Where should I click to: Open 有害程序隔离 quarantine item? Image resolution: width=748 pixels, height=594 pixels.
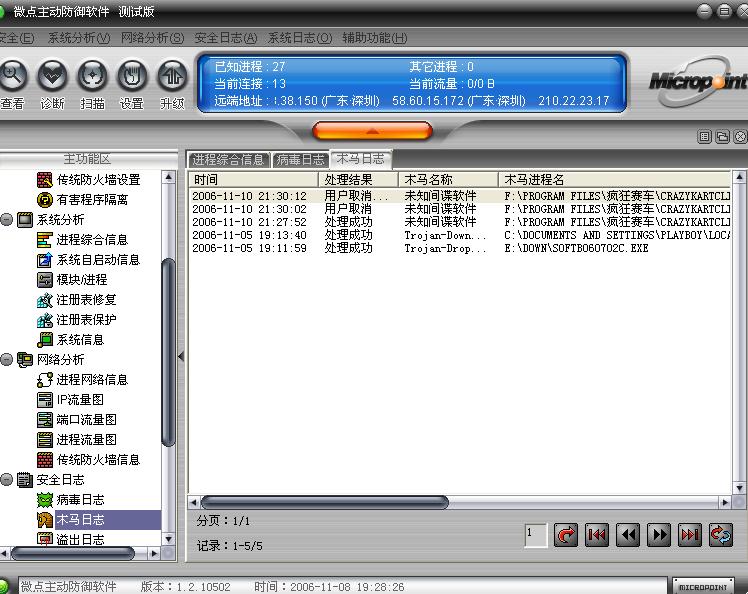[x=83, y=200]
